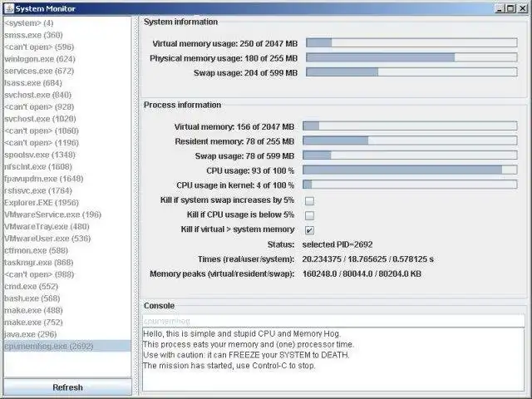Select make.exe (488) process
The height and width of the screenshot is (399, 532).
pos(67,310)
